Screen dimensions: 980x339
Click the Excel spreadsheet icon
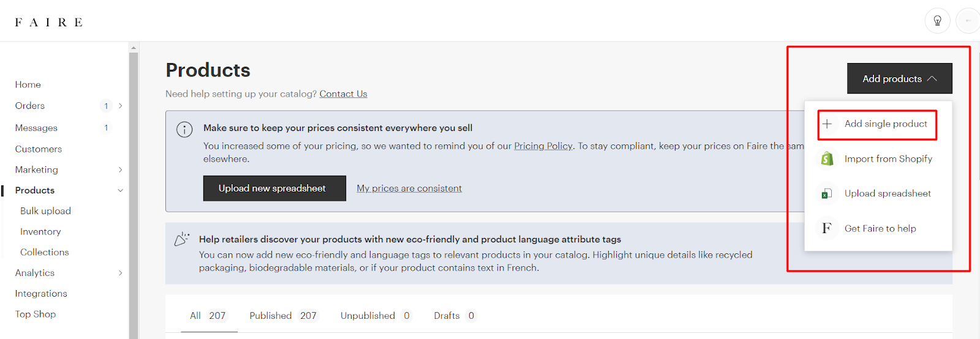click(x=827, y=194)
